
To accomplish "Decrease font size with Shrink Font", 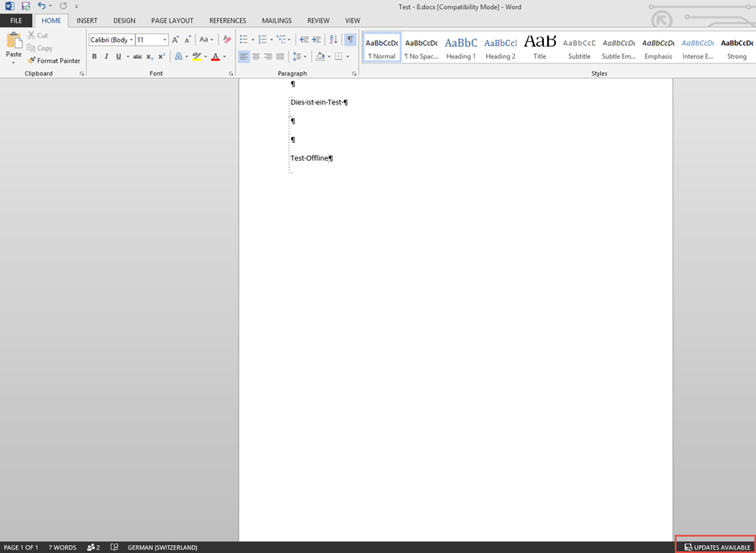I will pos(187,39).
